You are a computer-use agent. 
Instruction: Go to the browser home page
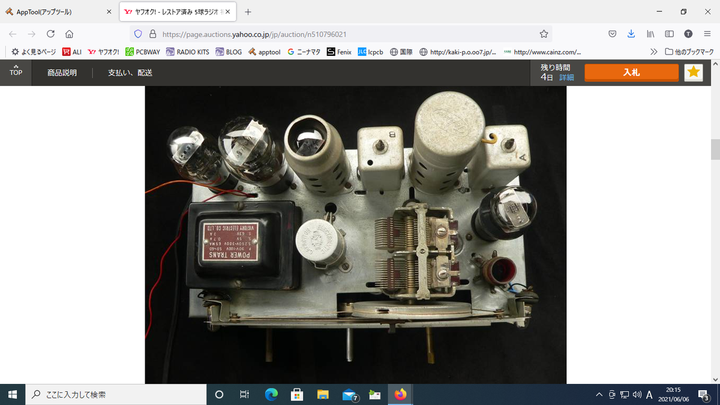[x=69, y=33]
